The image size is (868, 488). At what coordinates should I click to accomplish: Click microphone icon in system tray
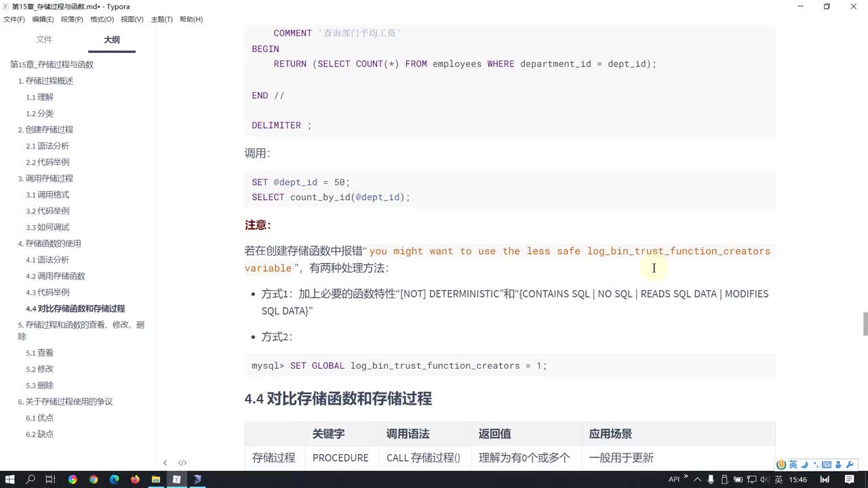[x=711, y=479]
